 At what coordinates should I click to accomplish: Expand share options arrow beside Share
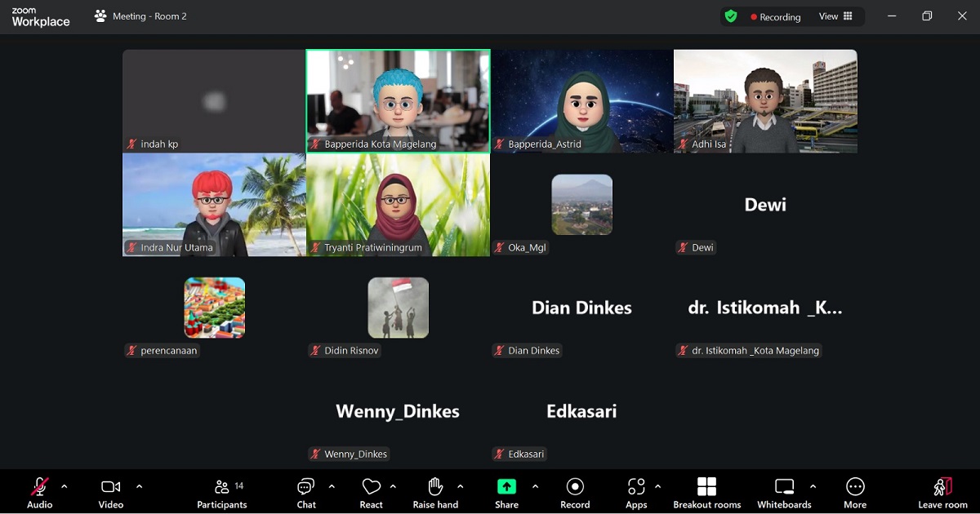pyautogui.click(x=535, y=486)
